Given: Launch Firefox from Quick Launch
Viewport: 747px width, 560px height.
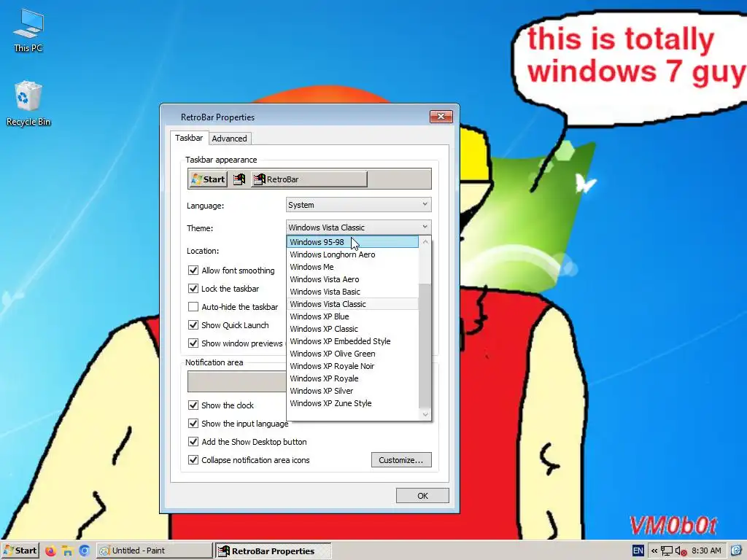Looking at the screenshot, I should tap(50, 551).
